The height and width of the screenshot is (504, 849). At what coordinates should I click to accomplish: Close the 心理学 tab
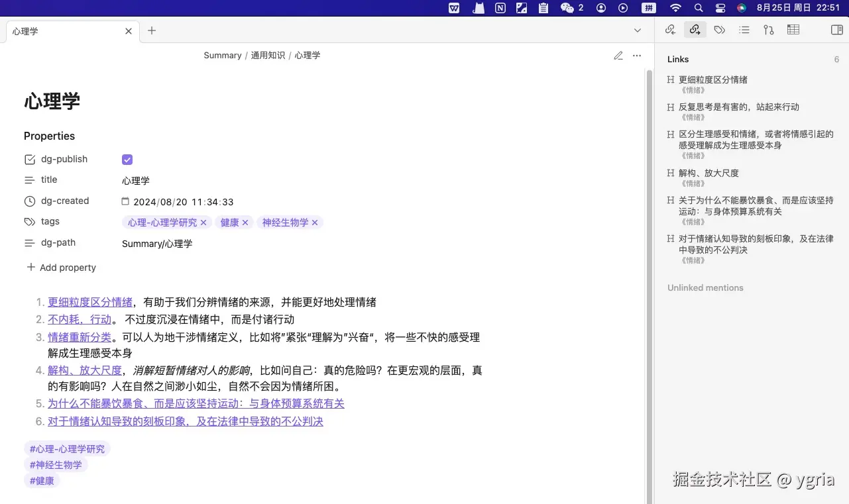tap(129, 31)
